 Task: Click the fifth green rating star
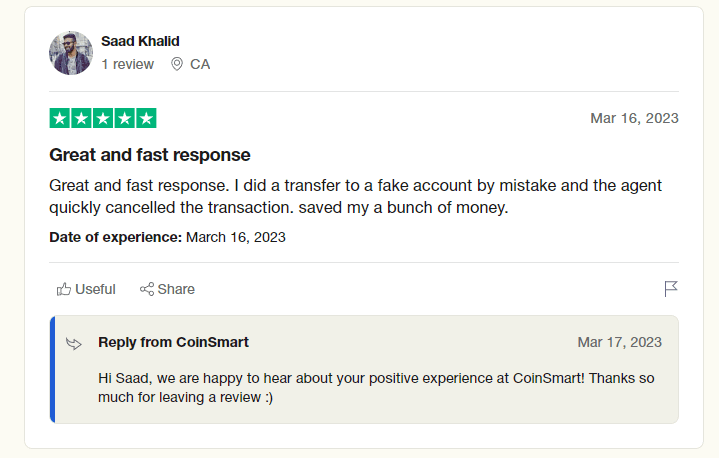click(x=146, y=118)
